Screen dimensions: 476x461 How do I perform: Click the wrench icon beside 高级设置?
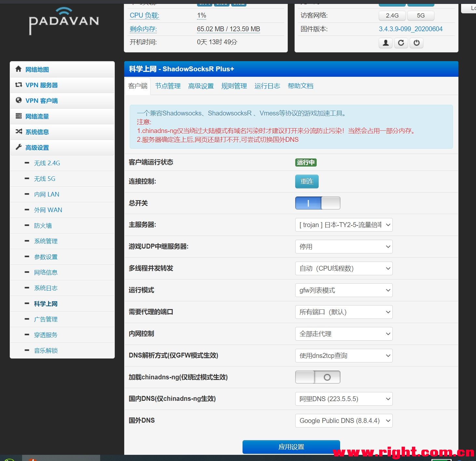point(19,147)
